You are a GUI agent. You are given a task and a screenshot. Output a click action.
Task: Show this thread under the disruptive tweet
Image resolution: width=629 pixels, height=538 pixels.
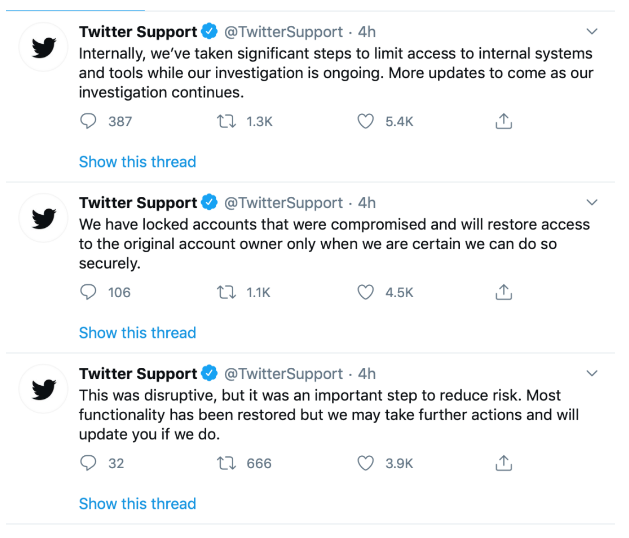point(137,503)
